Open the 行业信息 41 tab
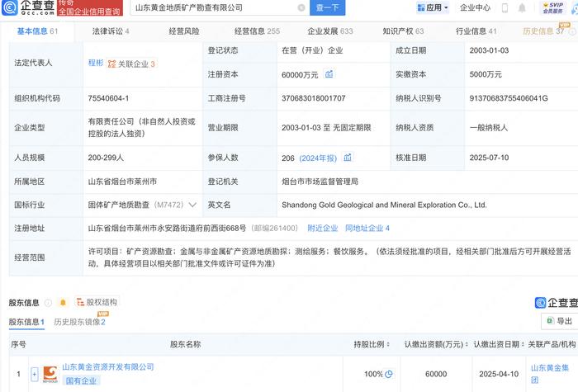This screenshot has width=578, height=392. pos(476,31)
